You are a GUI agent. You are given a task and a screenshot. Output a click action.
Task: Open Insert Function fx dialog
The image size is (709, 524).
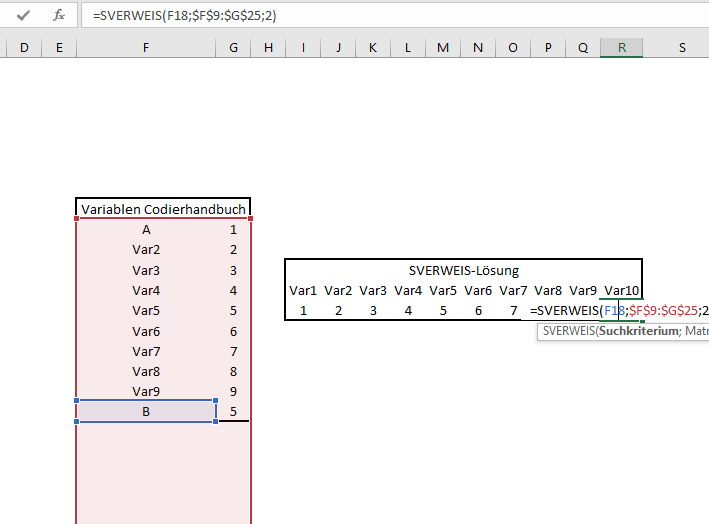pos(59,16)
